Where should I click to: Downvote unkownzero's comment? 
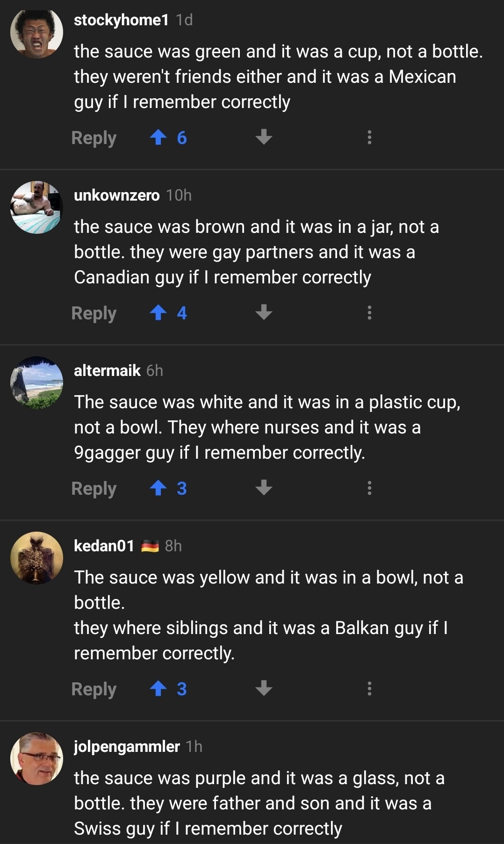point(264,313)
